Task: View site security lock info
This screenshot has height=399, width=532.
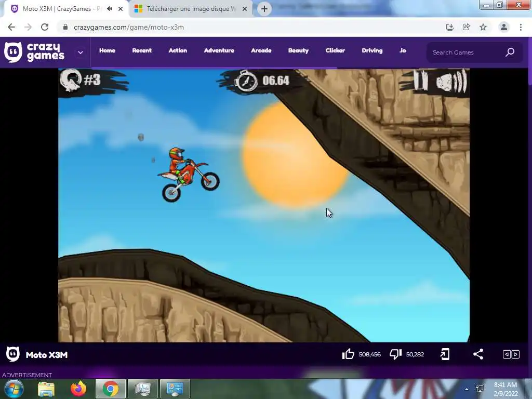Action: (x=65, y=27)
